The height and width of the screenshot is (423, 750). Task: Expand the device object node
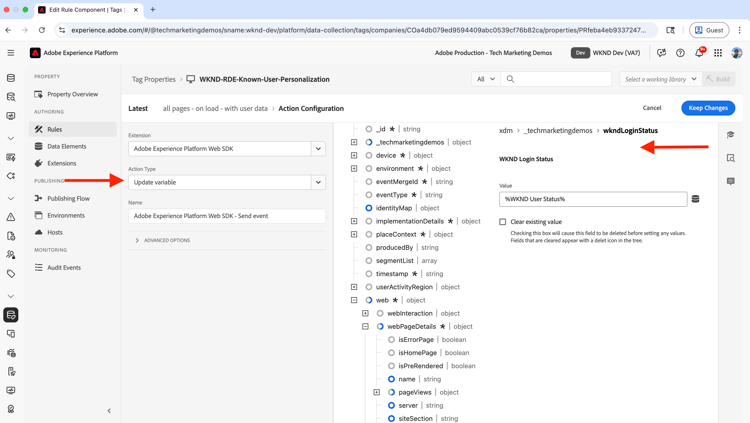click(354, 156)
